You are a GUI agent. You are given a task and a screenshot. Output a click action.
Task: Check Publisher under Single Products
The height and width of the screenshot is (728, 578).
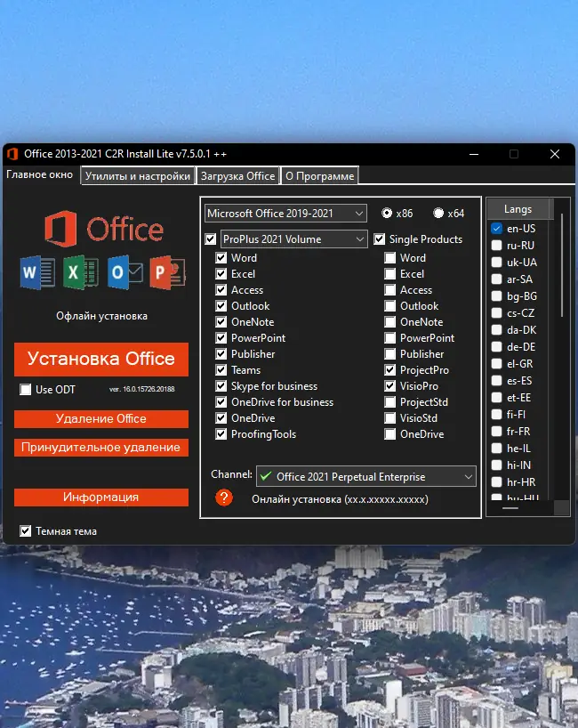390,354
